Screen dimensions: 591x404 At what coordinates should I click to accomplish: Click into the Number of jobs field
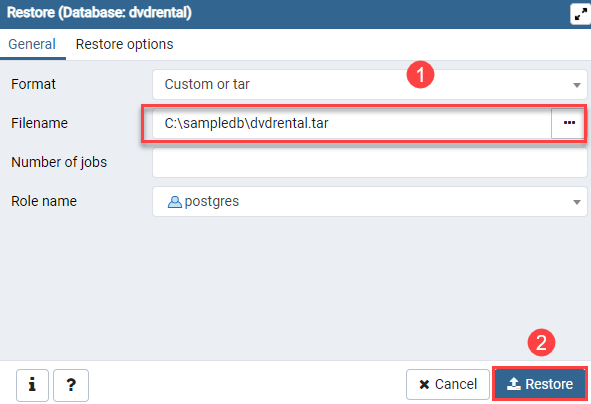coord(370,162)
